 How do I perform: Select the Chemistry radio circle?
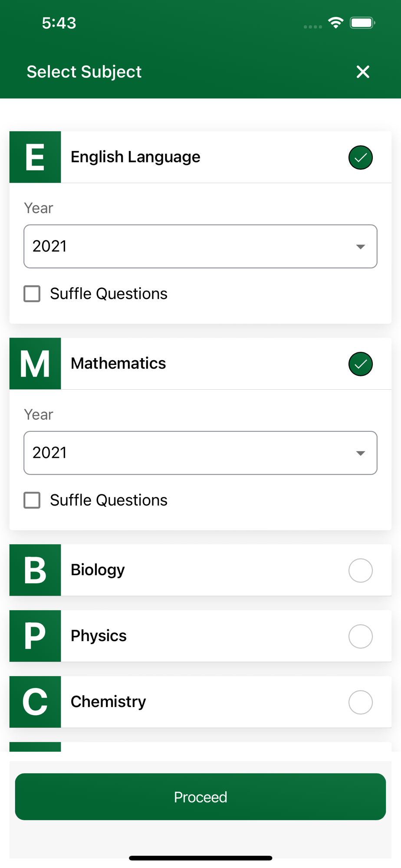tap(360, 702)
